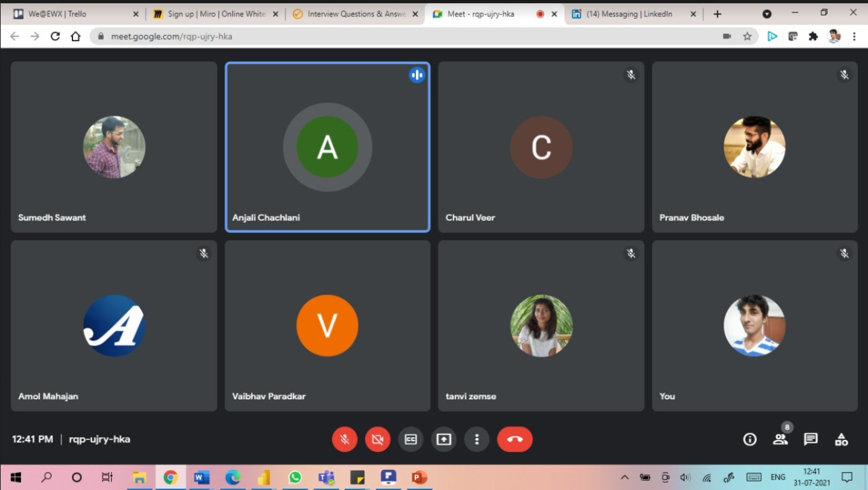Expand hidden system tray icons arrow
This screenshot has height=490, width=868.
coord(624,477)
